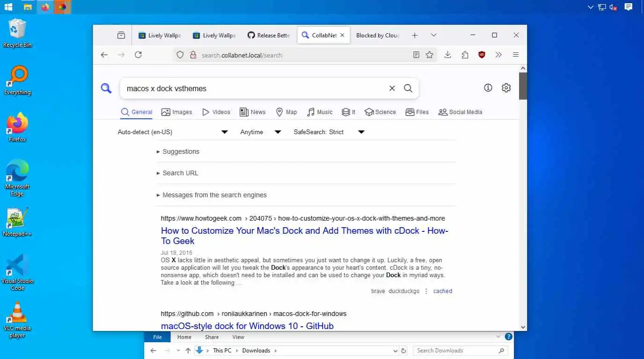Click This PC in File Explorer breadcrumb
Viewport: 644px width, 359px height.
pos(222,351)
